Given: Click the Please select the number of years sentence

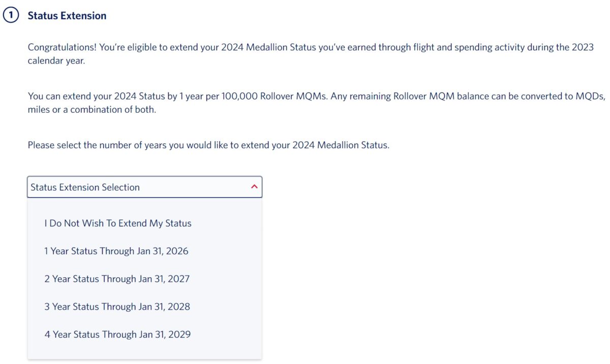Looking at the screenshot, I should (208, 145).
